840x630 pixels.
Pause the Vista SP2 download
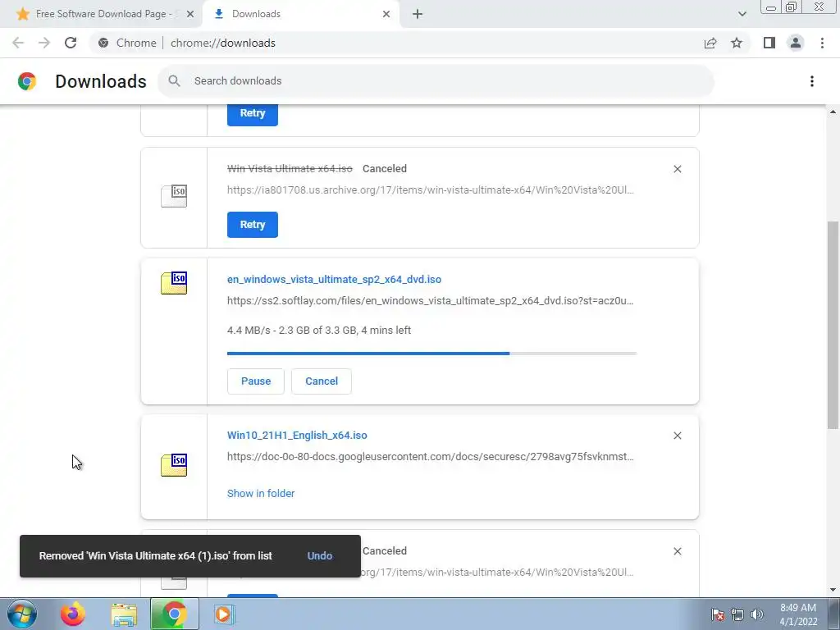pyautogui.click(x=256, y=381)
